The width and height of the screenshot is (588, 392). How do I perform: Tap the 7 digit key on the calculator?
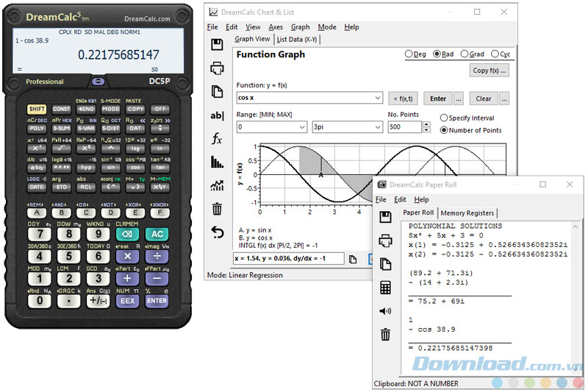40,234
